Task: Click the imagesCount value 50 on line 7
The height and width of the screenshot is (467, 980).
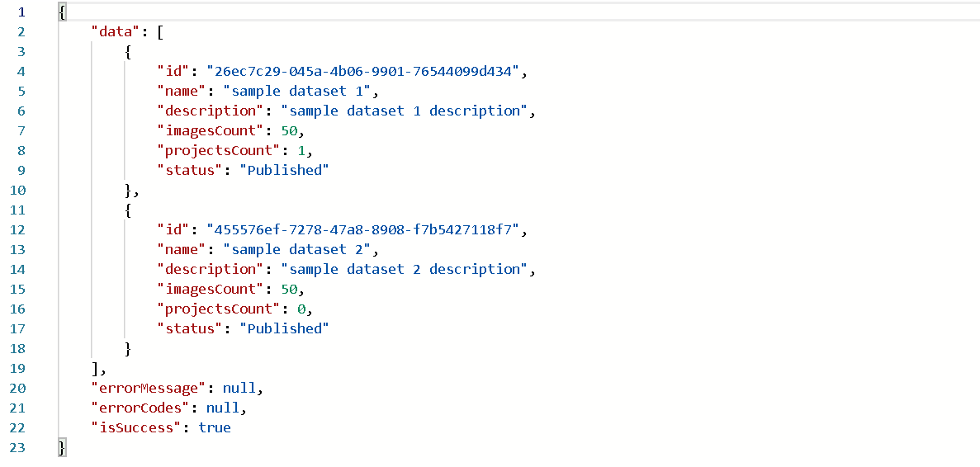Action: click(289, 130)
